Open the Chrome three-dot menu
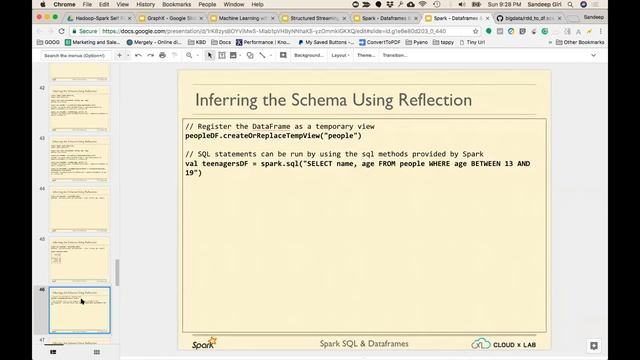 coord(601,31)
